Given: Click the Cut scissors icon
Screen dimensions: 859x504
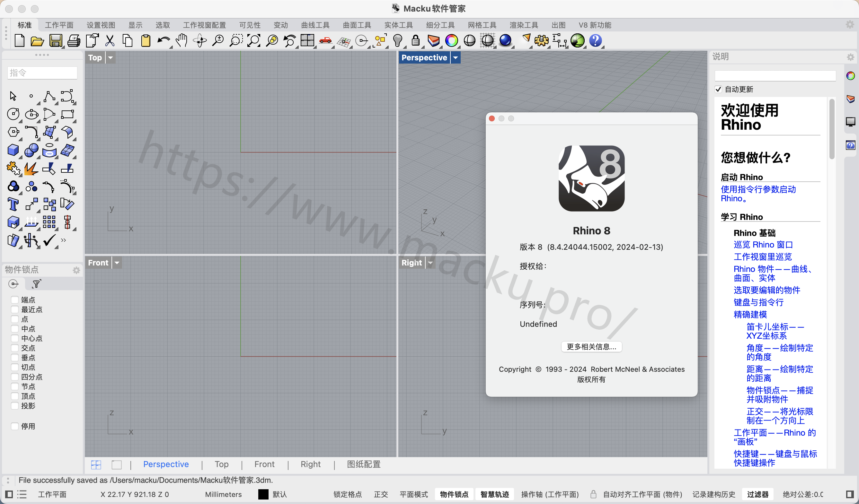Looking at the screenshot, I should pos(110,40).
